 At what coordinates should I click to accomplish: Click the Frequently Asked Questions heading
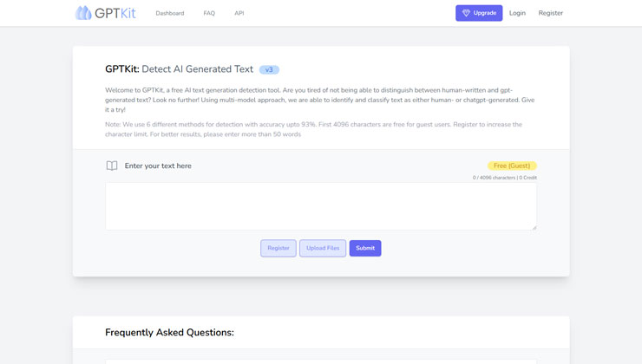coord(169,332)
